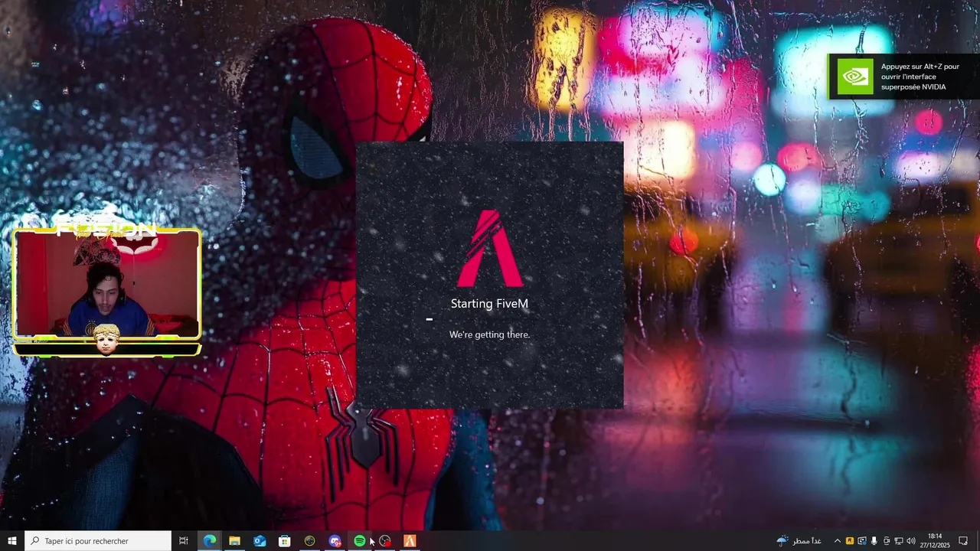Open the volume control tray icon
Screen dimensions: 980x551
[911, 541]
